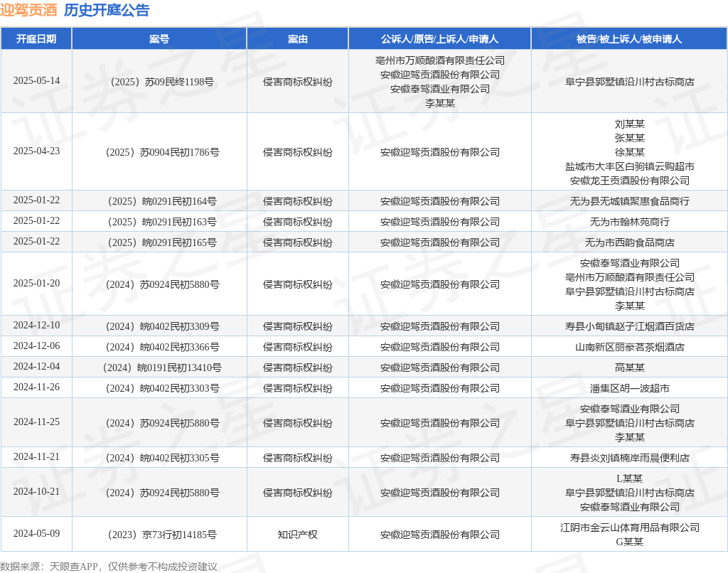Select the 被告/被上诉人/被申请人 column header
This screenshot has width=728, height=573.
[630, 39]
